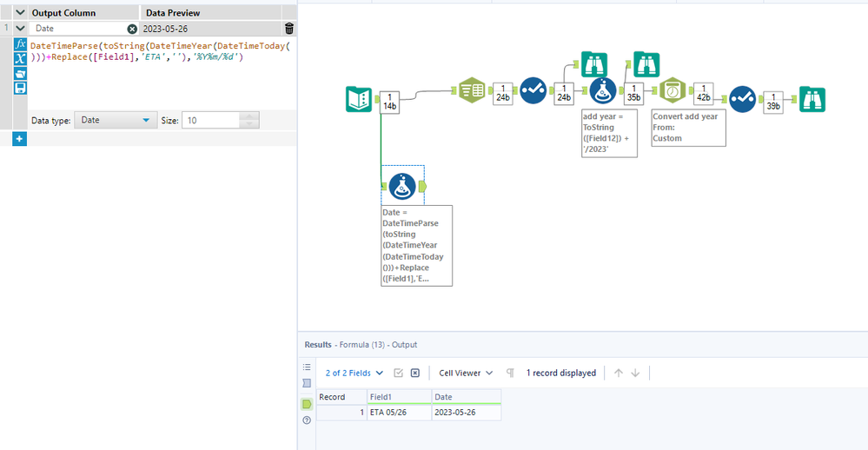Screen dimensions: 868x450
Task: Select the Formula tool labeled add year
Action: coord(603,90)
